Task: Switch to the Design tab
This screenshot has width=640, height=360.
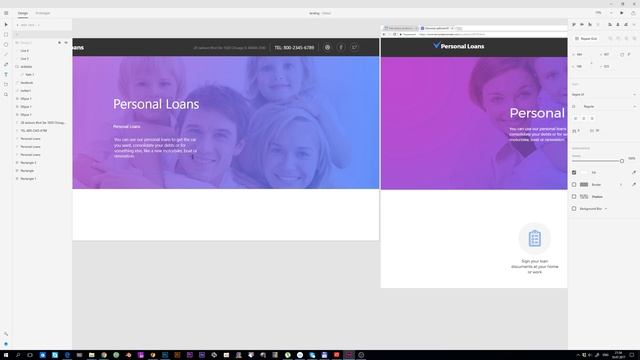Action: click(22, 13)
